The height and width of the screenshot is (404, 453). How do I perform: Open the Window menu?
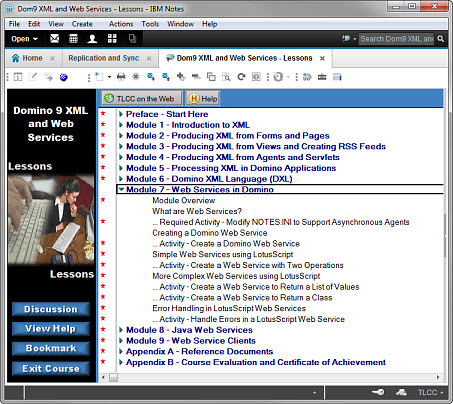[x=180, y=24]
